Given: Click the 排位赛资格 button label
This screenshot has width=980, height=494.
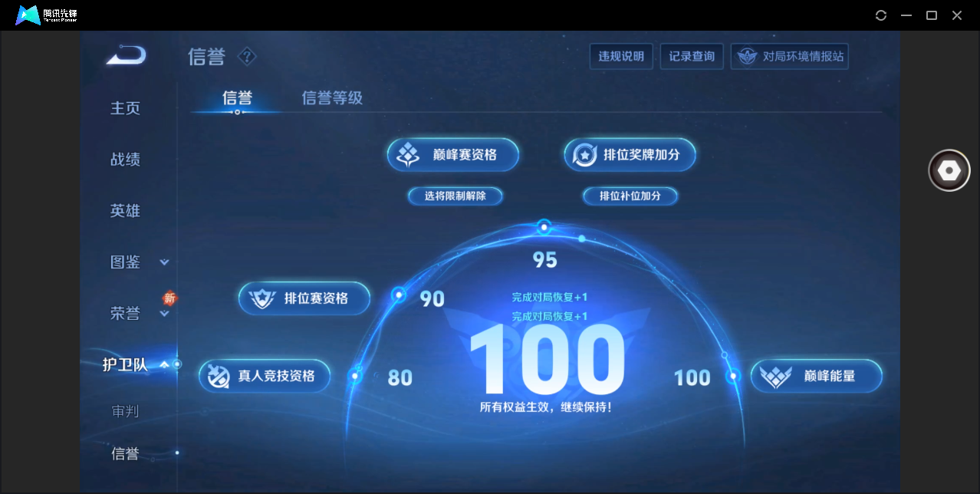Looking at the screenshot, I should click(316, 298).
